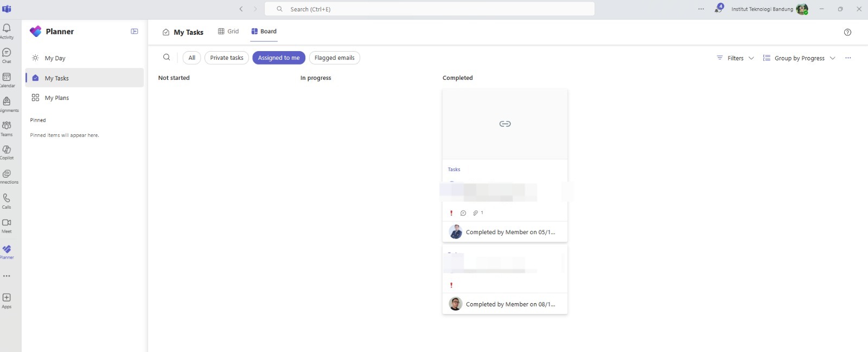
Task: Switch to the Grid view tab
Action: click(228, 32)
